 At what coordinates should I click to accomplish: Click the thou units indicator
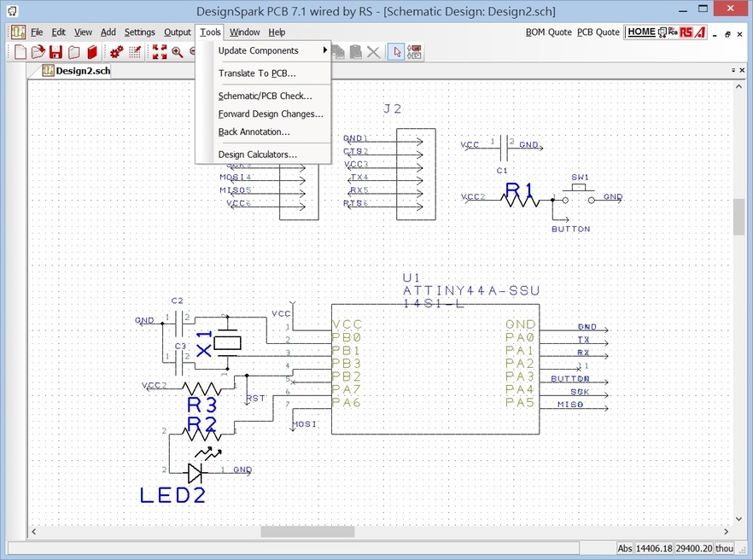tap(724, 548)
